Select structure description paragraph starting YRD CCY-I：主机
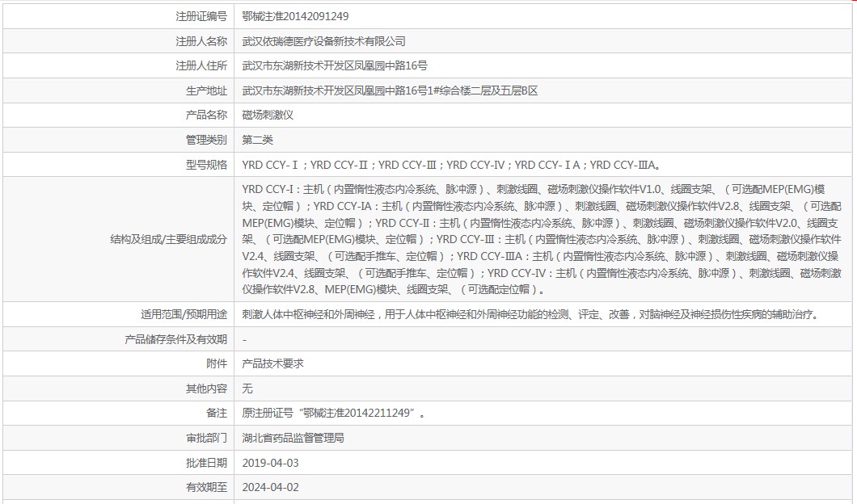Image resolution: width=857 pixels, height=504 pixels. 542,239
